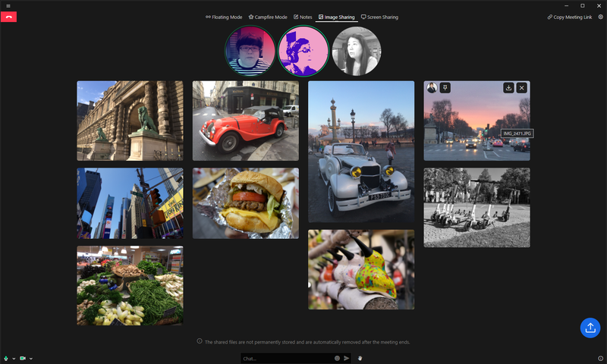Open the hamburger menu at top left
The image size is (607, 364).
[8, 6]
